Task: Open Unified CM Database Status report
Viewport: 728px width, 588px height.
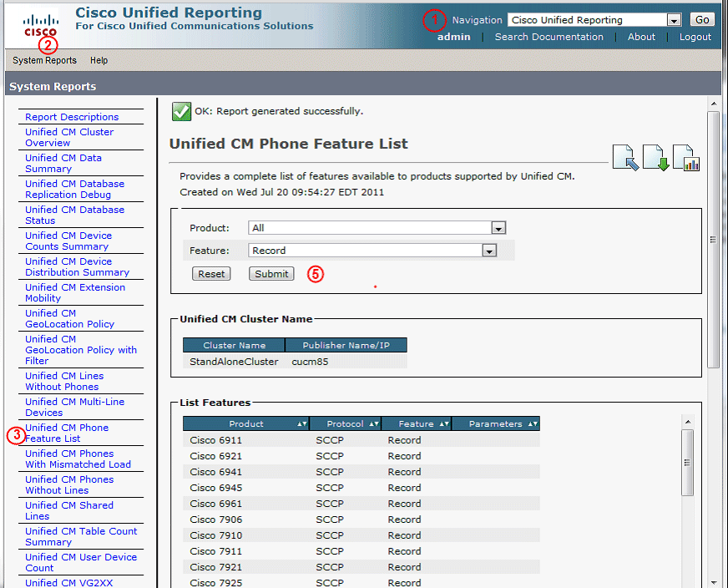Action: [75, 215]
